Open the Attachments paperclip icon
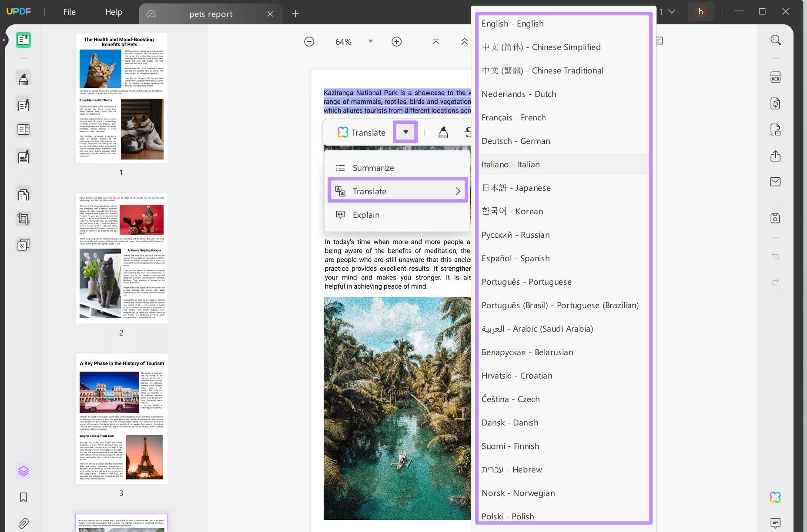 tap(23, 523)
